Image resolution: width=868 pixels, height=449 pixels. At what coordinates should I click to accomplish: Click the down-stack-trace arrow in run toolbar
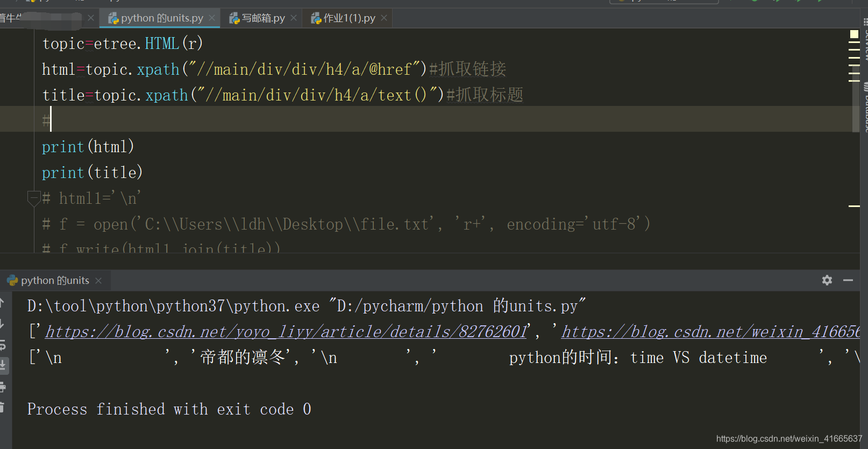pyautogui.click(x=2, y=324)
